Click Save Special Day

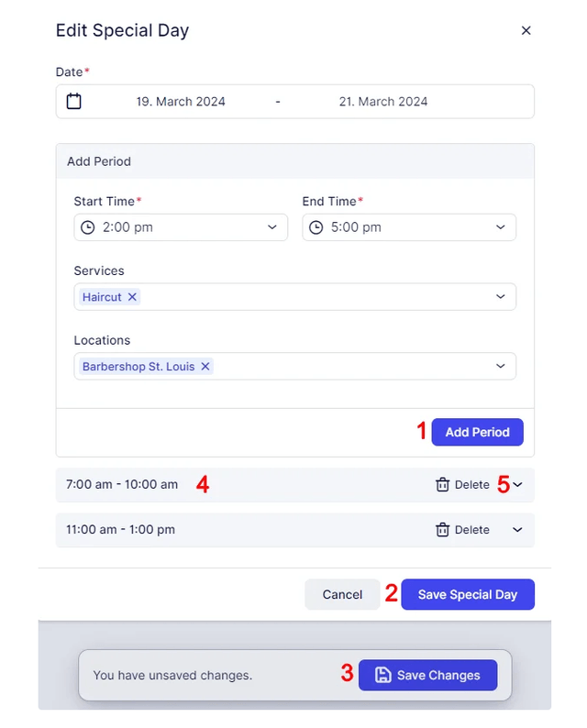pyautogui.click(x=468, y=594)
